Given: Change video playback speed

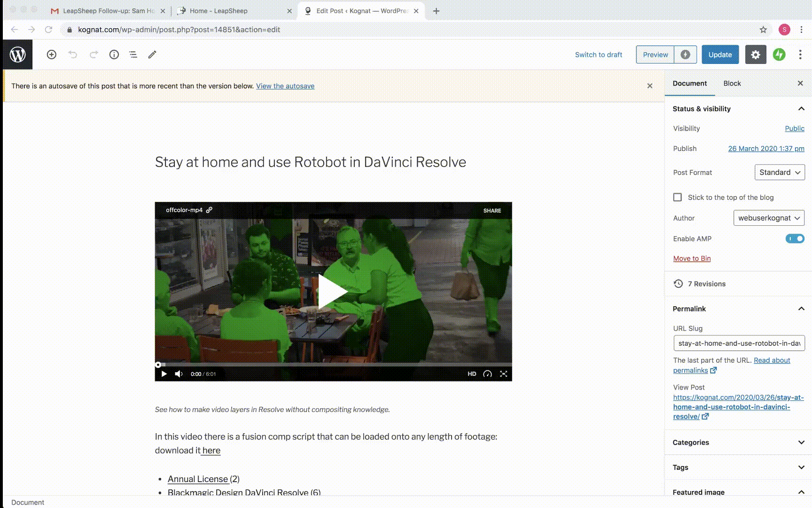Looking at the screenshot, I should pyautogui.click(x=488, y=374).
